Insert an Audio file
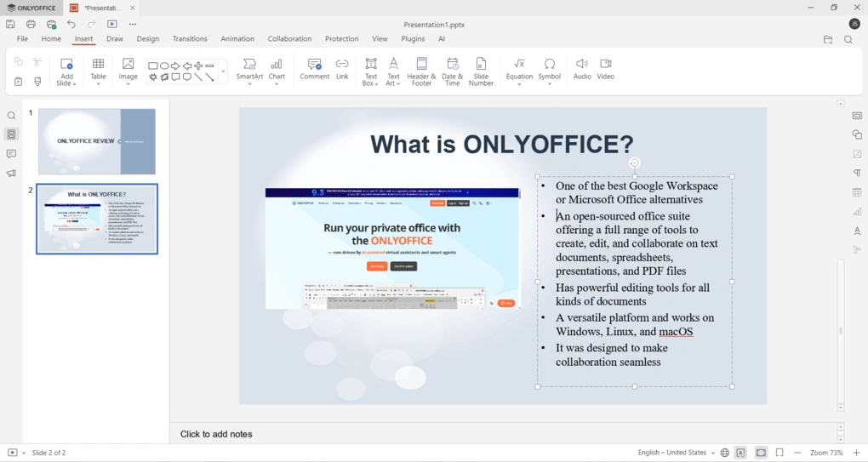The height and width of the screenshot is (462, 868). (x=582, y=70)
